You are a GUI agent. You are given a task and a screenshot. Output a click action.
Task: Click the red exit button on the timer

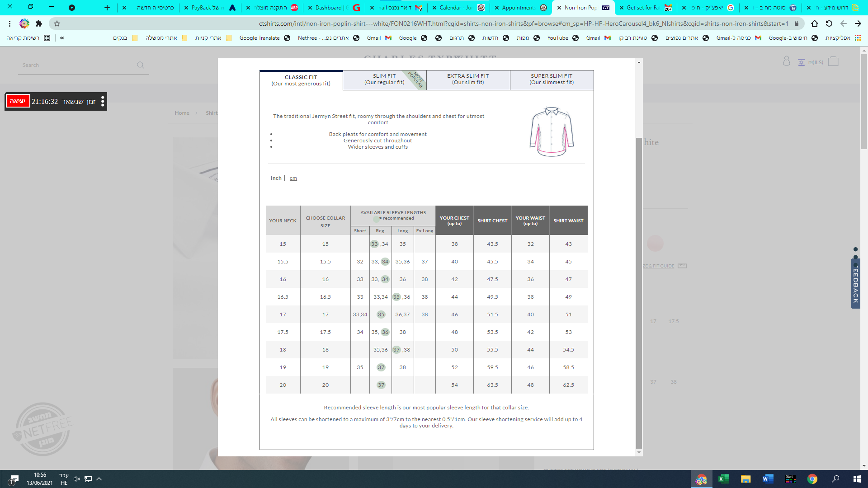click(x=18, y=101)
